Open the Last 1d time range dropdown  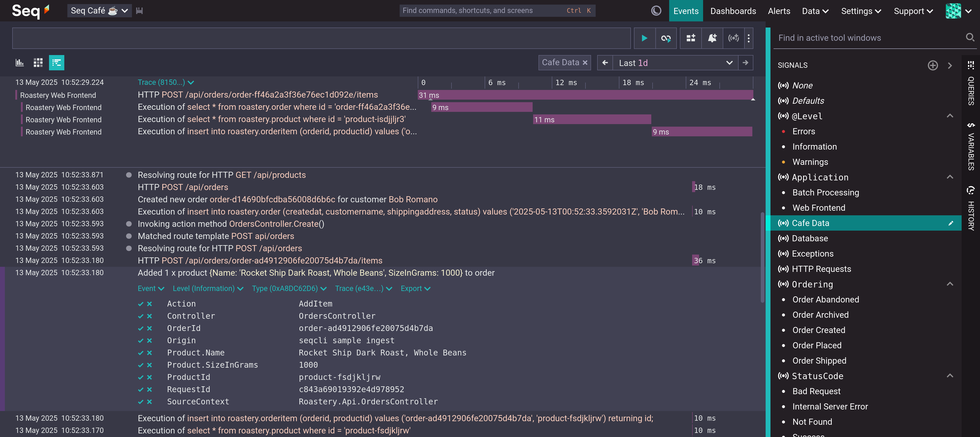[729, 63]
